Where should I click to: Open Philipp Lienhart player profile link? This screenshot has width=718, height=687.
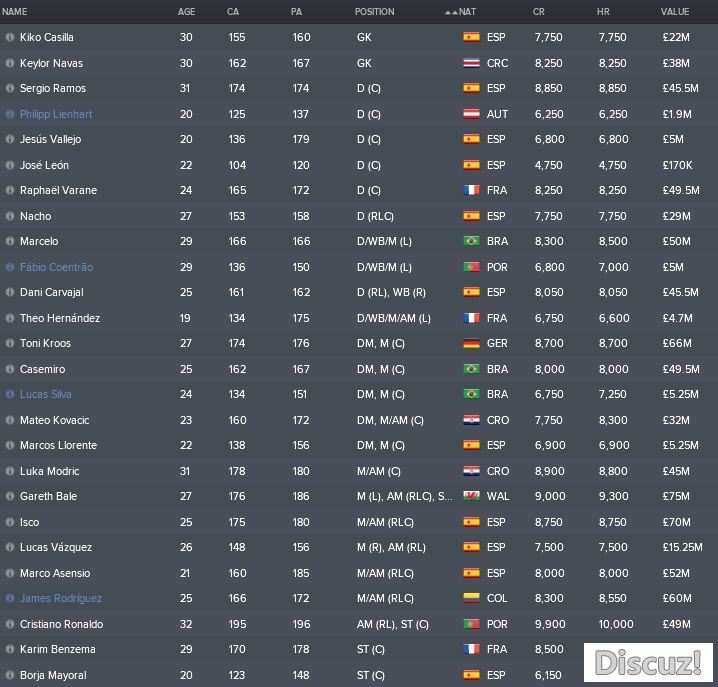click(56, 114)
